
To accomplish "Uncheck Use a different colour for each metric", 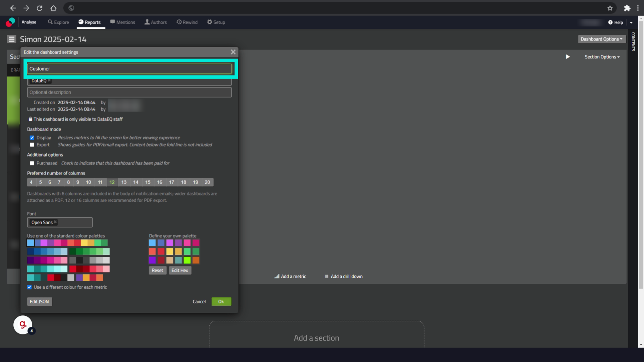I will pyautogui.click(x=30, y=287).
